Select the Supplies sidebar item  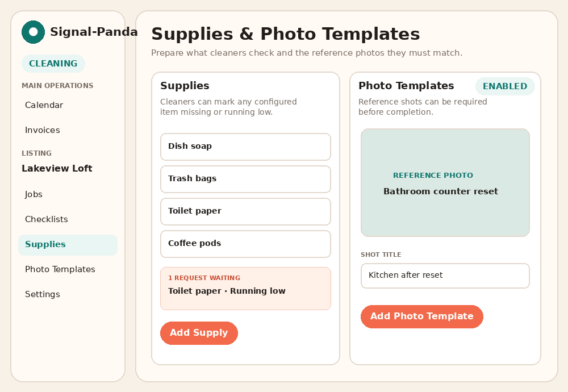pyautogui.click(x=68, y=244)
